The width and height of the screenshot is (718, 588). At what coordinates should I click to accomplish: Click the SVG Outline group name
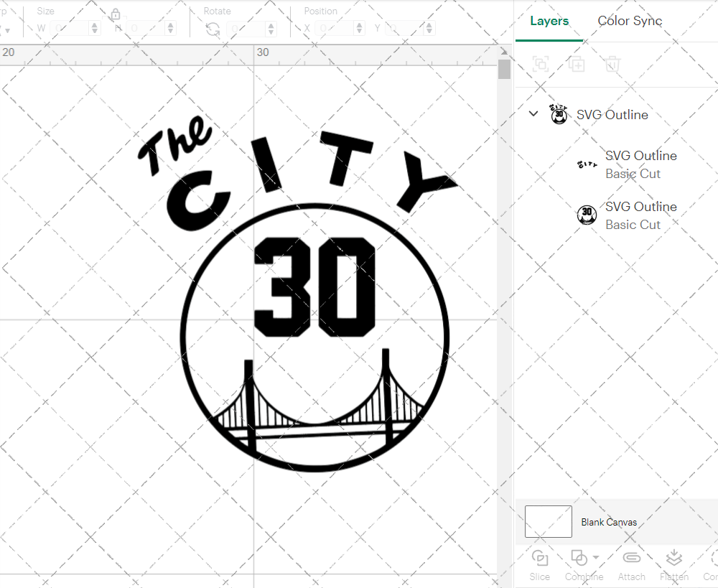click(612, 114)
